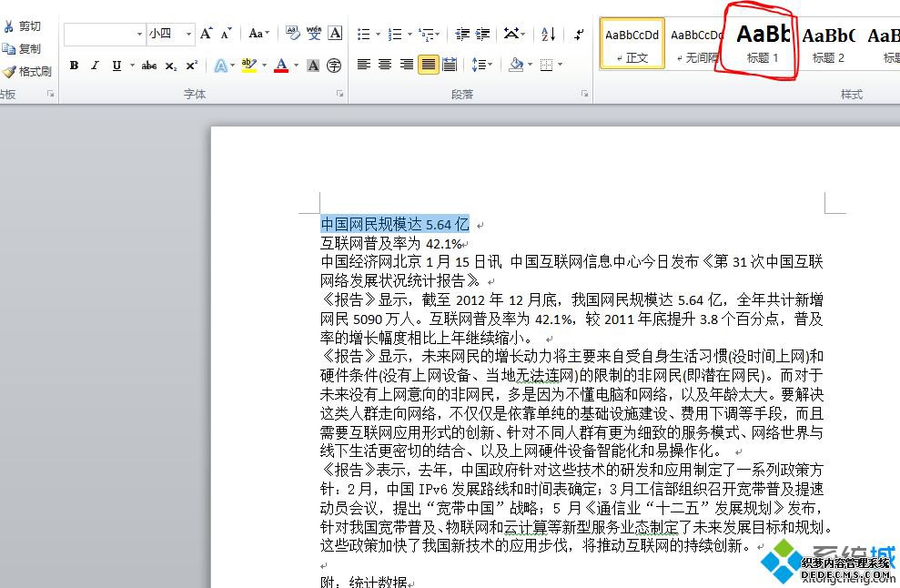Toggle underline formatting
This screenshot has height=588, width=900.
116,66
